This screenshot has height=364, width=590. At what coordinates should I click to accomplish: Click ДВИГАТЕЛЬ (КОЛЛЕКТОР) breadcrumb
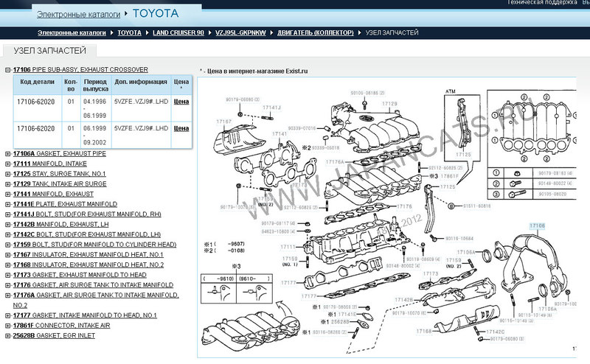pyautogui.click(x=316, y=32)
